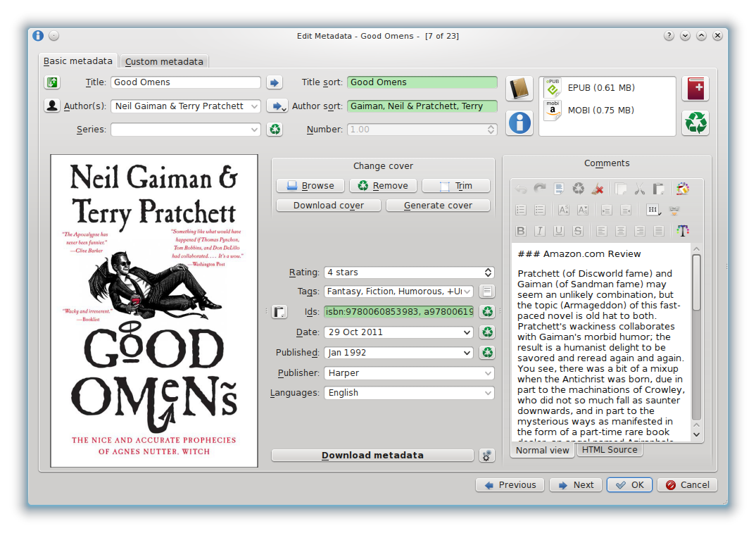Open the manage authors editor icon
The height and width of the screenshot is (533, 756).
click(52, 106)
